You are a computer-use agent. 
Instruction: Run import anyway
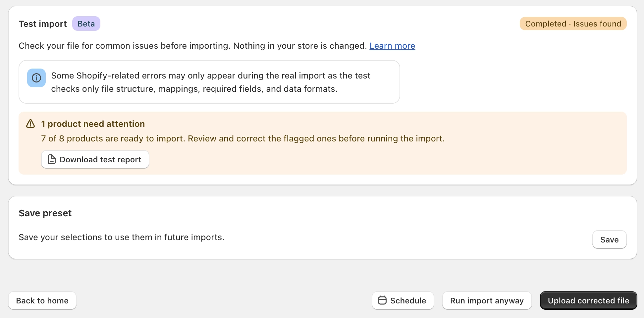tap(487, 300)
